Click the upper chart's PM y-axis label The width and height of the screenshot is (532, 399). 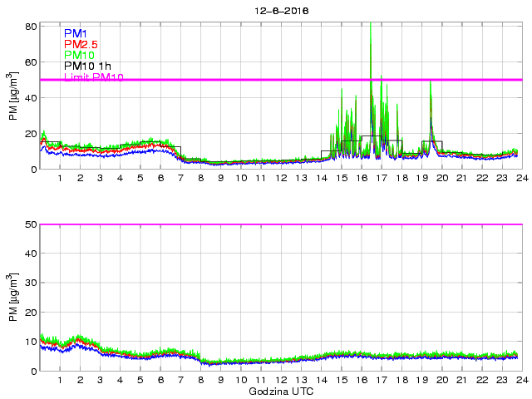[13, 96]
